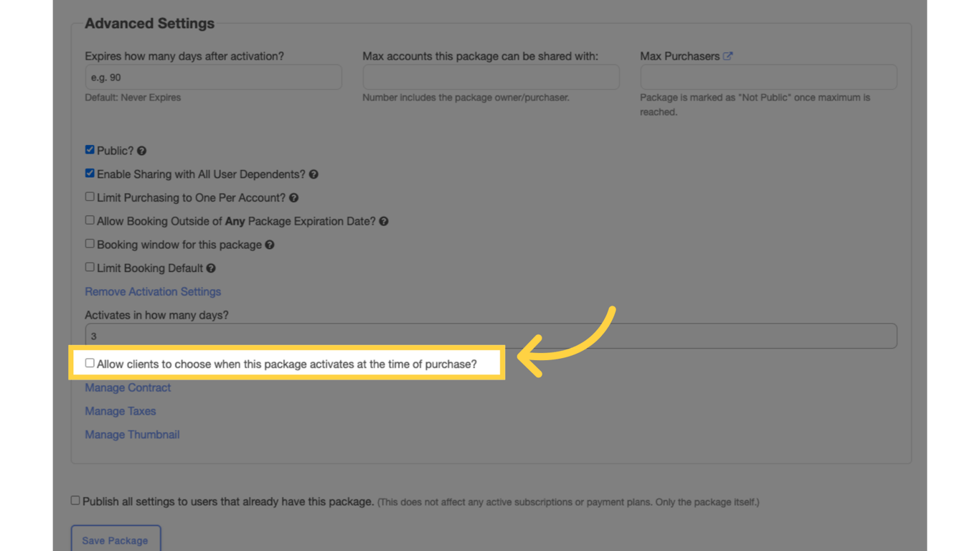Screen dimensions: 980x551
Task: Enable Allow clients to choose activation time checkbox
Action: pos(90,363)
